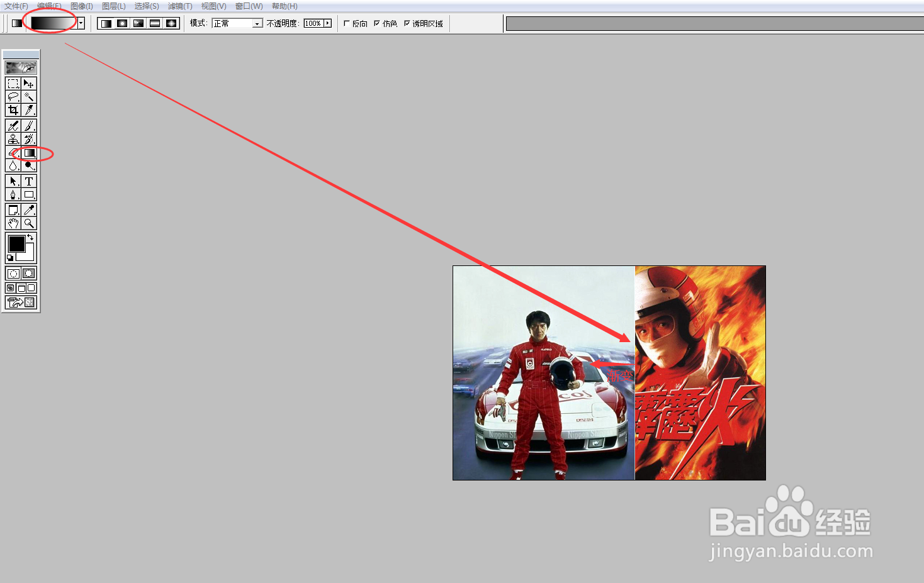This screenshot has height=583, width=924.
Task: Open the 图像 menu
Action: pos(82,6)
